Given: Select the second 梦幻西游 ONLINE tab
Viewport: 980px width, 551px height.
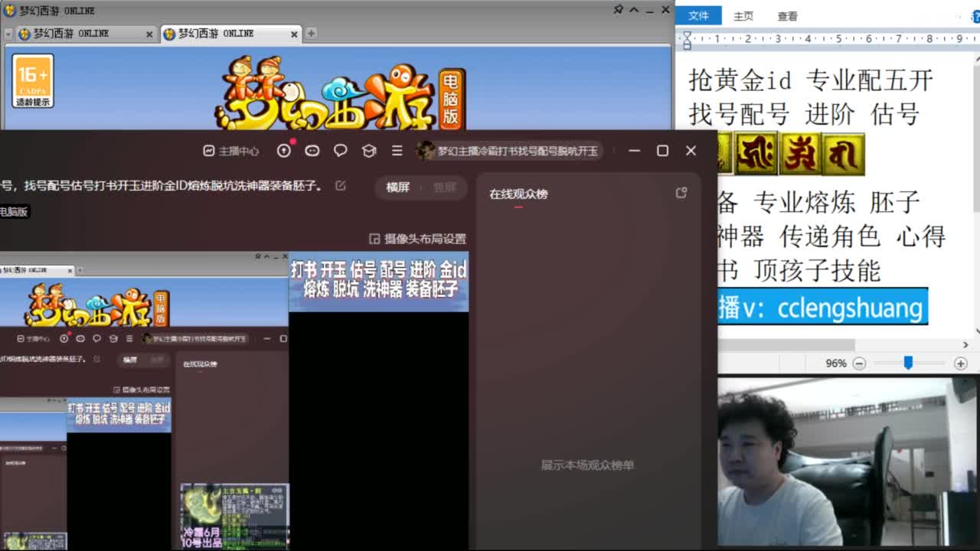Looking at the screenshot, I should point(231,34).
